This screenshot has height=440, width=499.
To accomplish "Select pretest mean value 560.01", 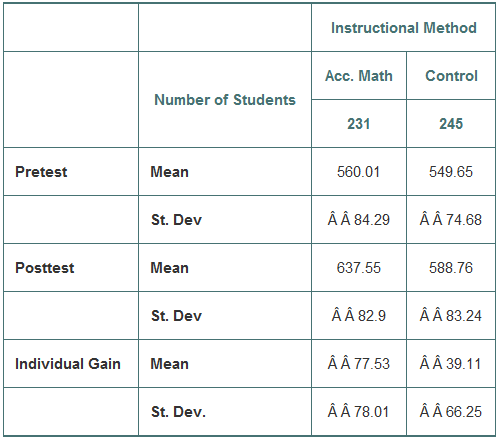I will 359,172.
